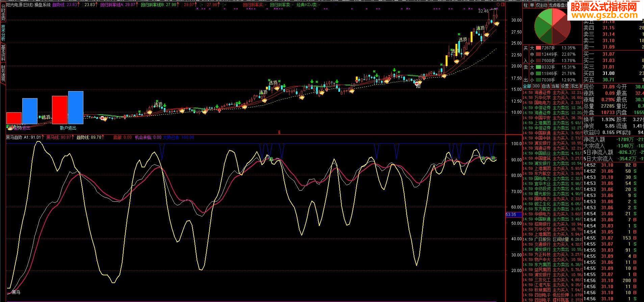The width and height of the screenshot is (644, 302).
Task: Select the 单 tab above pie chart
Action: 532,5
